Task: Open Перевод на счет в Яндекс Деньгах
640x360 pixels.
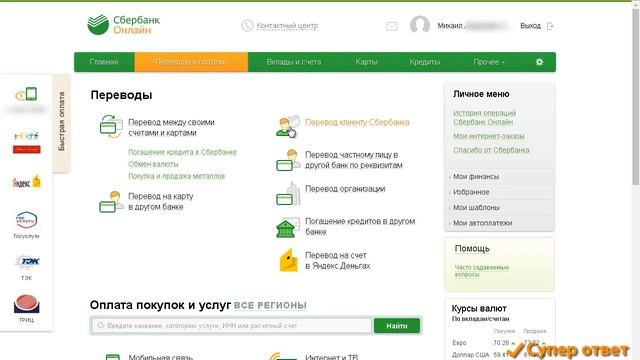Action: click(338, 260)
